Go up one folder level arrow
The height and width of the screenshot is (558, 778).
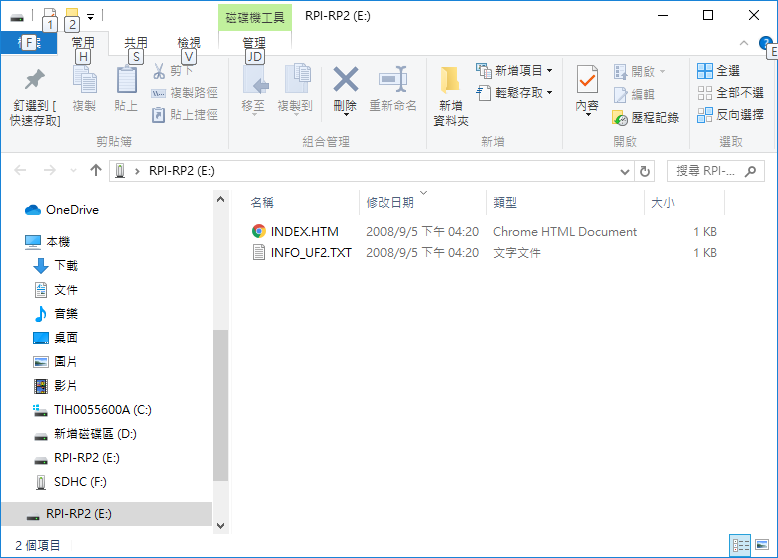click(x=96, y=171)
